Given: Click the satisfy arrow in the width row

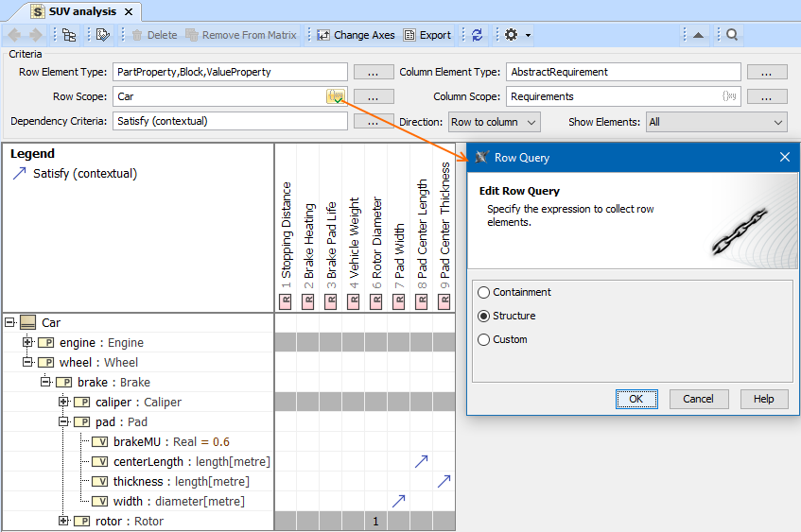Looking at the screenshot, I should 398,501.
